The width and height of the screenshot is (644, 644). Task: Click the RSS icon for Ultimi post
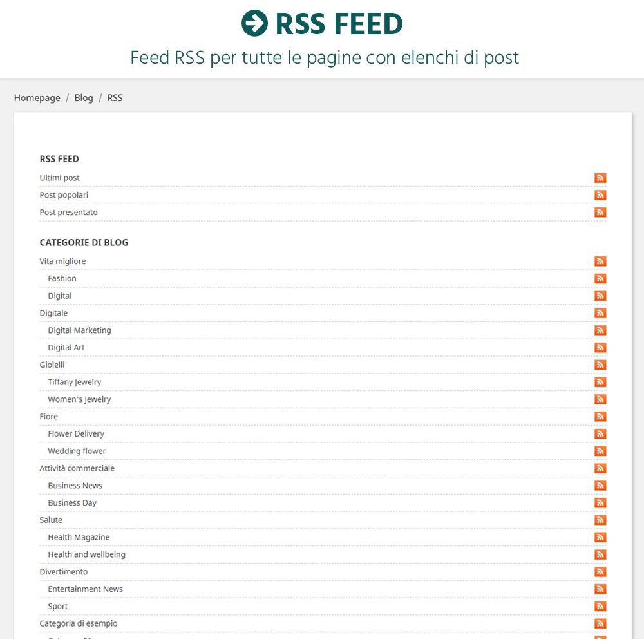(600, 178)
